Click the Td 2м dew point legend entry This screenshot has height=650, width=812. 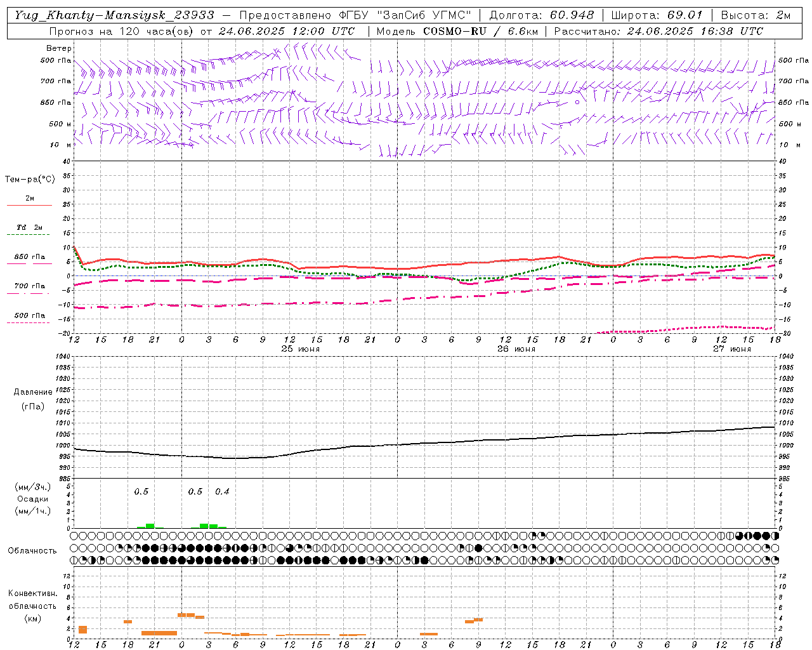(x=29, y=227)
